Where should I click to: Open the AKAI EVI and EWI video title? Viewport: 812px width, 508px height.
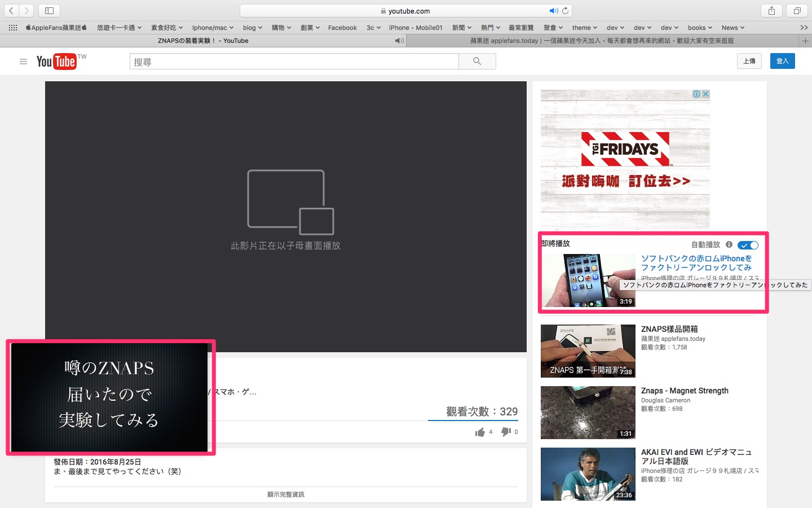696,457
